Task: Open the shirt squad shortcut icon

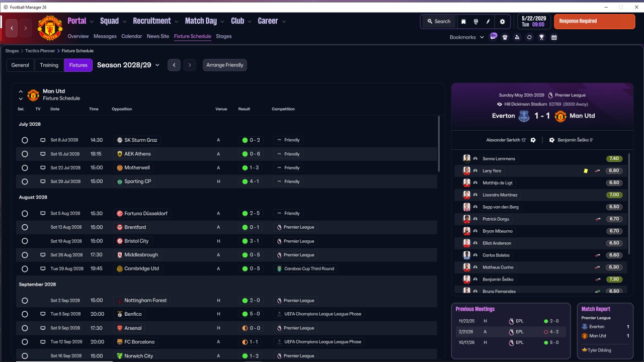Action: click(x=505, y=37)
